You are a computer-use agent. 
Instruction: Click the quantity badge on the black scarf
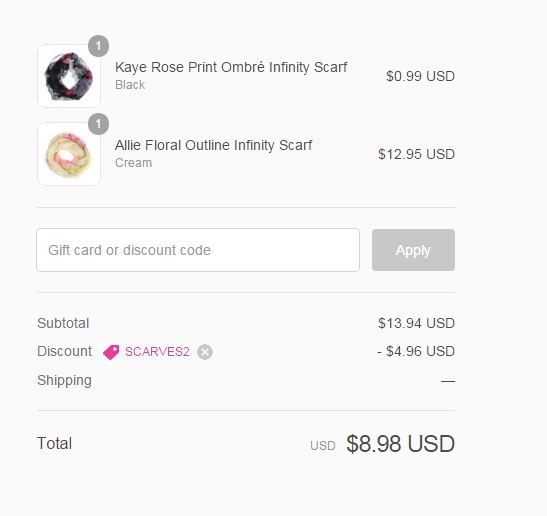pyautogui.click(x=98, y=46)
